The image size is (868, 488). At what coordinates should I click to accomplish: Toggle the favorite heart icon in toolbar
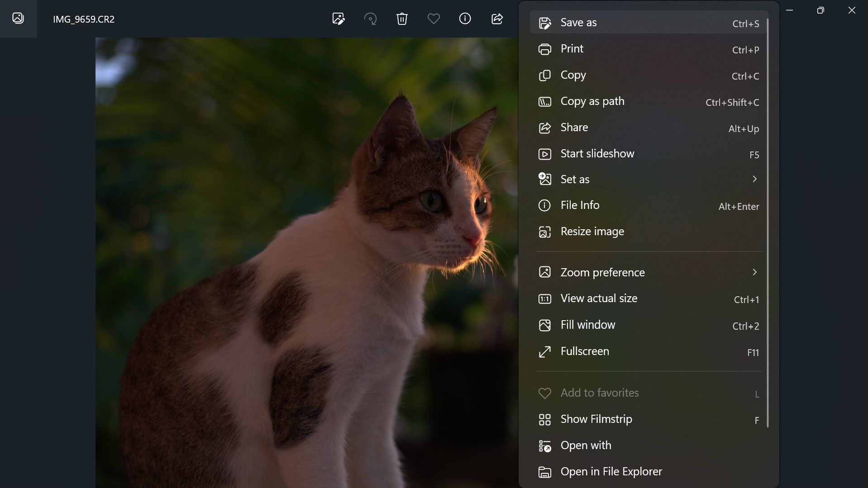click(434, 19)
